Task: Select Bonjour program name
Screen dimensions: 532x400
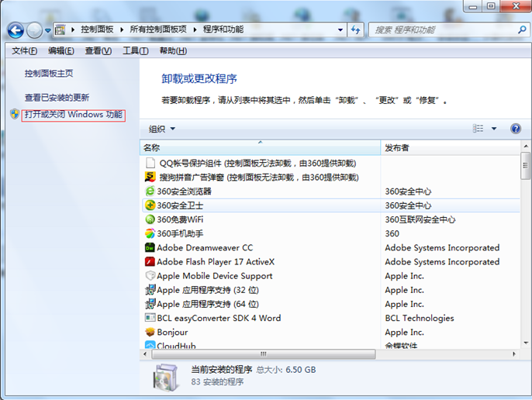Action: point(172,333)
